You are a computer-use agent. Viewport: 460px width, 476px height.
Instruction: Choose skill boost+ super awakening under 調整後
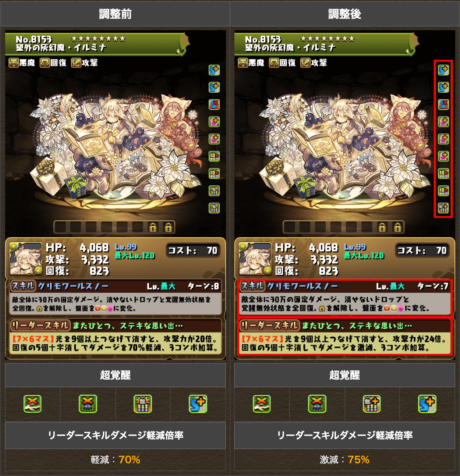point(427,404)
